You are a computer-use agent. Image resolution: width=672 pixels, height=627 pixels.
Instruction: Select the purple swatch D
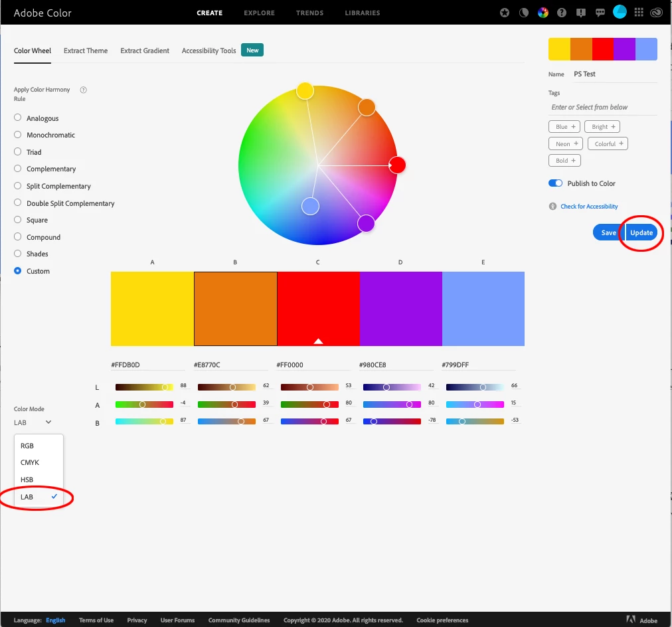(x=400, y=309)
